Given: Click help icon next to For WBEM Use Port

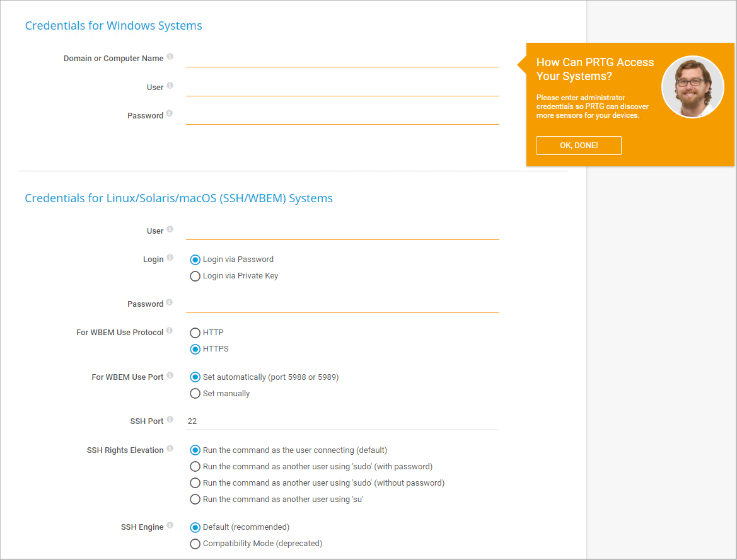Looking at the screenshot, I should click(170, 375).
